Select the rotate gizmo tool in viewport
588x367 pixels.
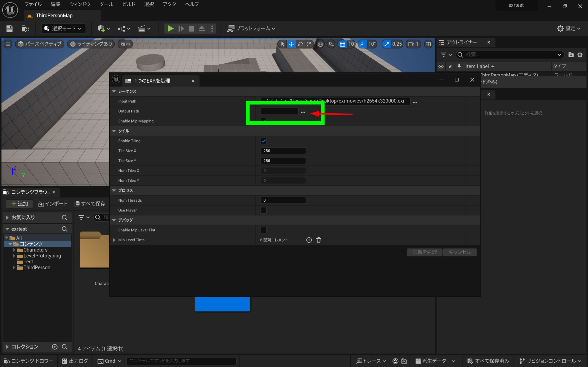[x=300, y=44]
